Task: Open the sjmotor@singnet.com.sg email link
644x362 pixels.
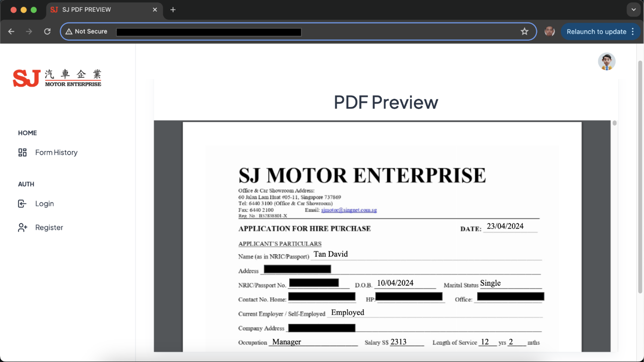Action: (x=349, y=210)
